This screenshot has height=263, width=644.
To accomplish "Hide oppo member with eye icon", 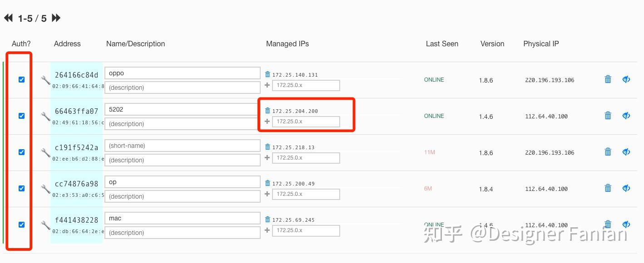I will point(626,79).
